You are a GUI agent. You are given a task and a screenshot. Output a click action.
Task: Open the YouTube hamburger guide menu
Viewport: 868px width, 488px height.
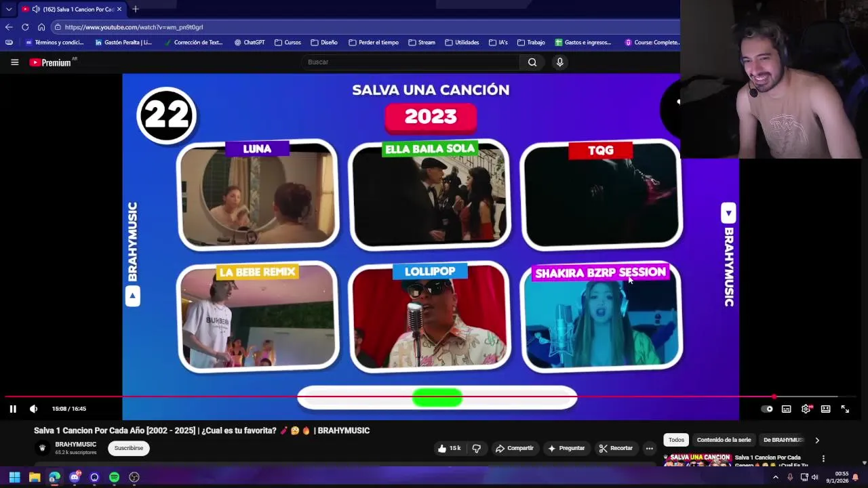[14, 62]
